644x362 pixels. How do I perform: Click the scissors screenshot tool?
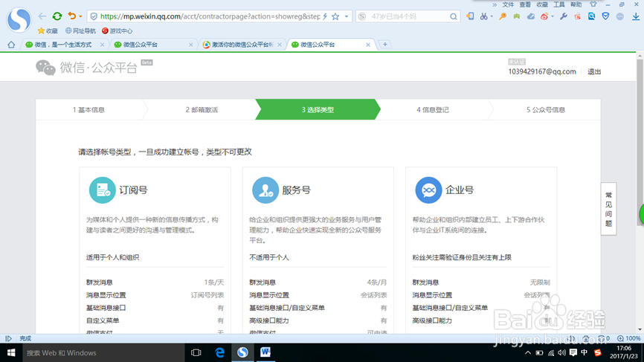tap(484, 16)
